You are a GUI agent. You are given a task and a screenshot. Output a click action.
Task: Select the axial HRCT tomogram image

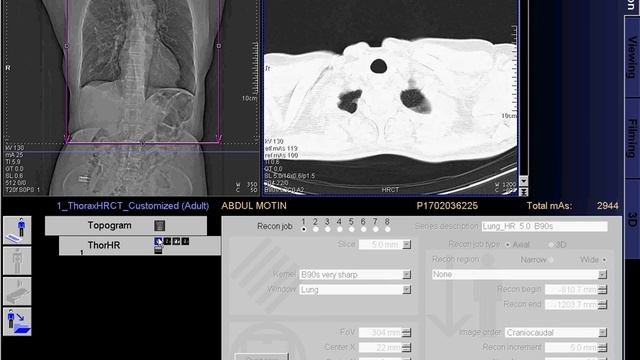tap(391, 97)
